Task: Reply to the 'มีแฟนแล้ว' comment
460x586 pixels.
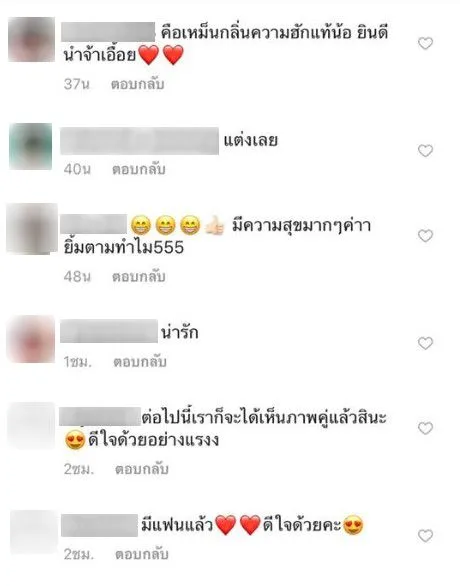Action: (x=141, y=554)
